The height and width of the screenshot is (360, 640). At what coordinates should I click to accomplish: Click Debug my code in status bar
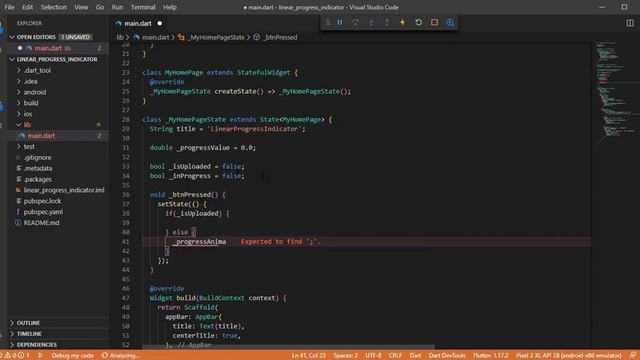pyautogui.click(x=72, y=356)
